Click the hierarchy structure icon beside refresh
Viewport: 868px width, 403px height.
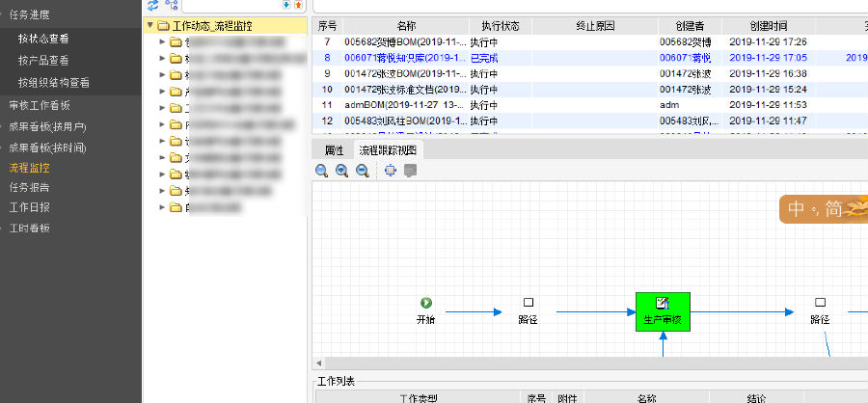coord(172,5)
